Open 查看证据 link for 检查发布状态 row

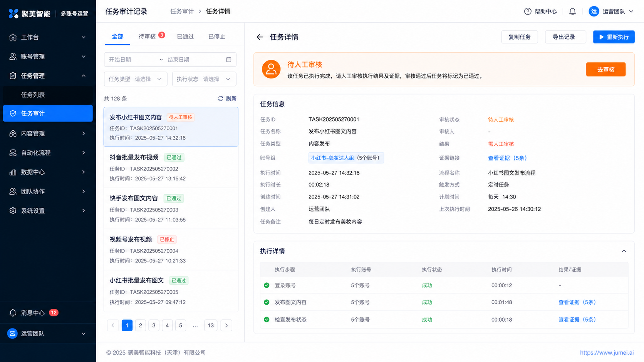tap(577, 319)
